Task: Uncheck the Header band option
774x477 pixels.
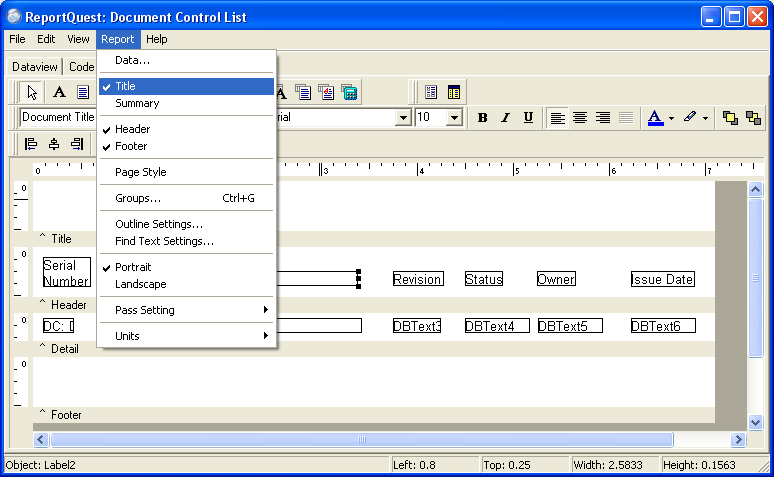Action: pyautogui.click(x=186, y=129)
